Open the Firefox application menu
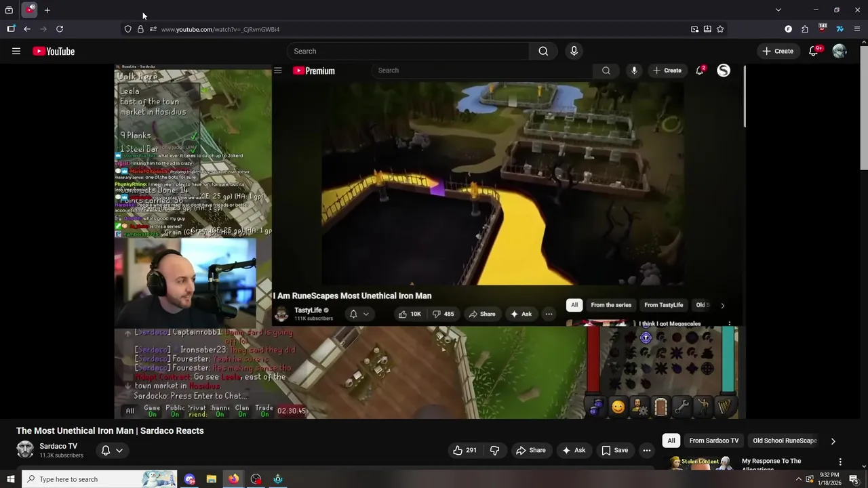868x488 pixels. click(857, 29)
